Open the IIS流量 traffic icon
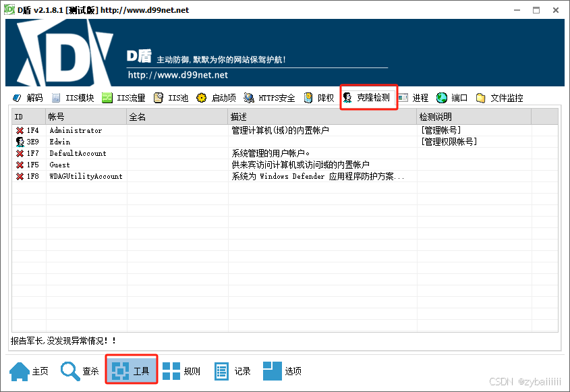570x392 pixels. coord(107,98)
